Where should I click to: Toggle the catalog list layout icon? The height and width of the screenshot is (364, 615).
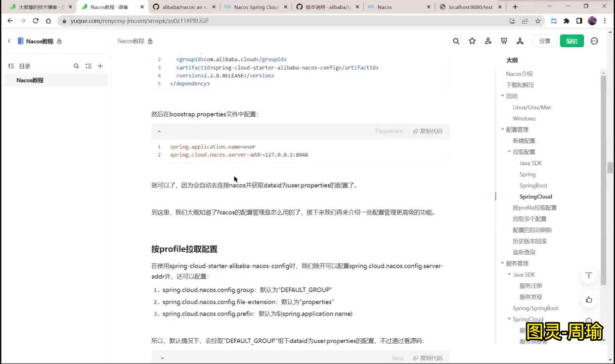[89, 66]
